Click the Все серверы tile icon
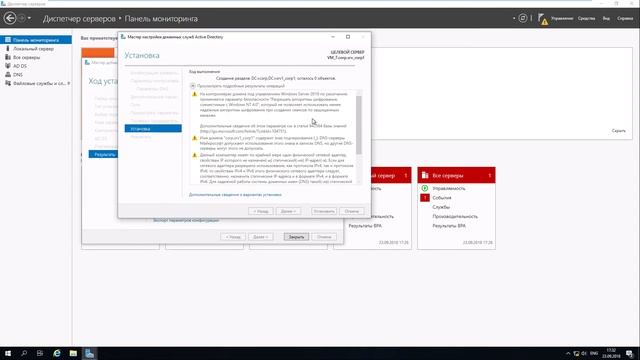Image resolution: width=640 pixels, height=360 pixels. coord(425,175)
